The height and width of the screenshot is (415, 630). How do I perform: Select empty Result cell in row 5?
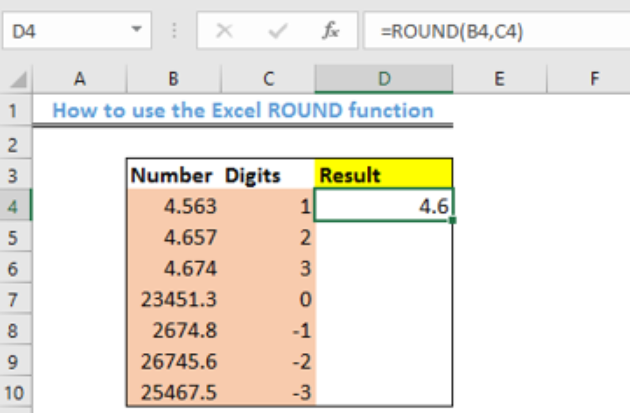coord(384,237)
